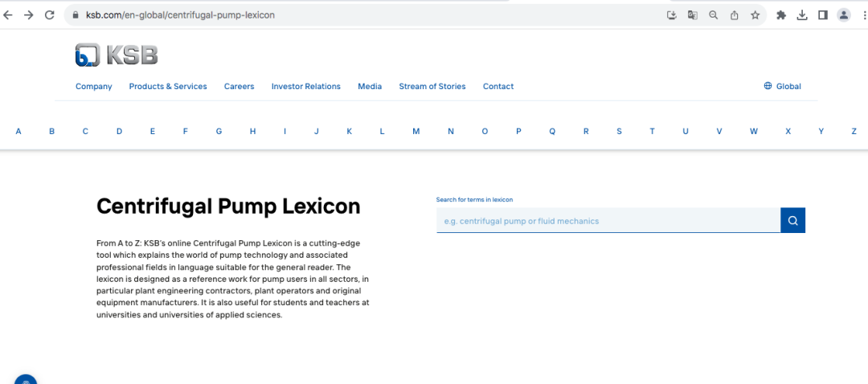Screen dimensions: 868x384
Task: Jump to lexicon letter R
Action: click(586, 131)
